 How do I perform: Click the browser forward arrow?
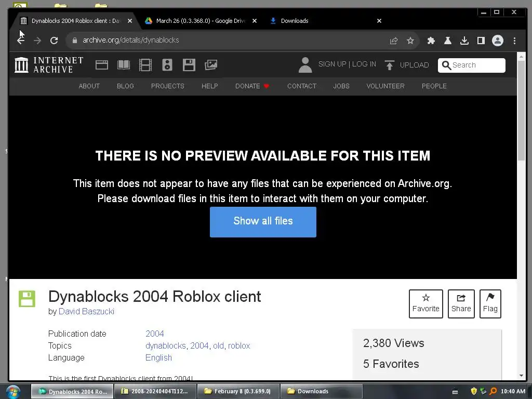37,41
